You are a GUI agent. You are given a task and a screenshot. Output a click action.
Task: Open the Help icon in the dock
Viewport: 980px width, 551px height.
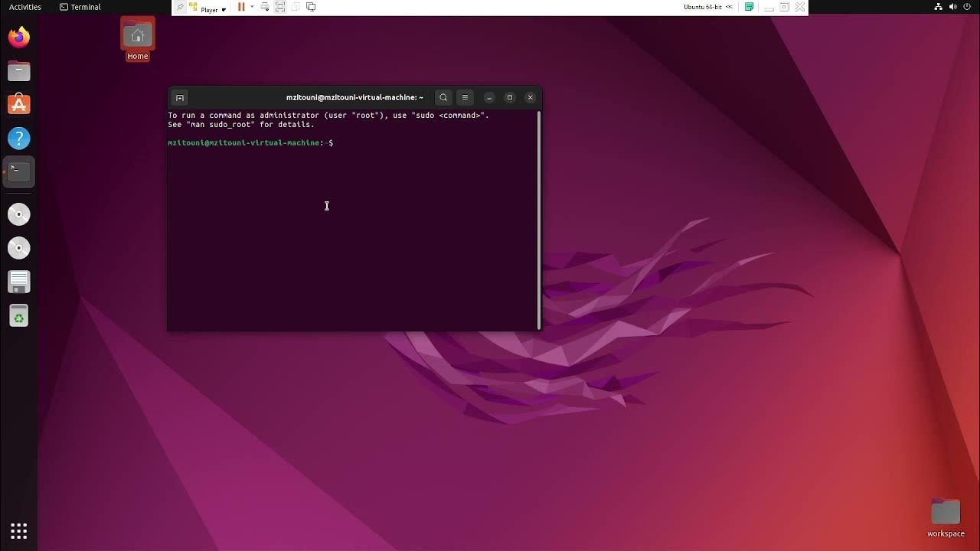click(19, 139)
